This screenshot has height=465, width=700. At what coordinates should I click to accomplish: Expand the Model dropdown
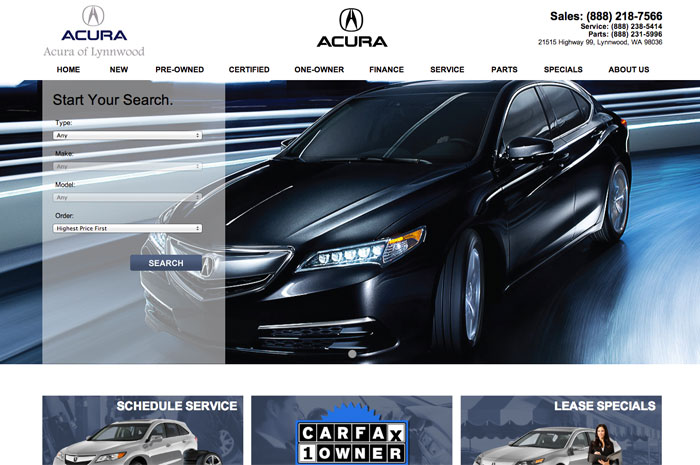128,197
